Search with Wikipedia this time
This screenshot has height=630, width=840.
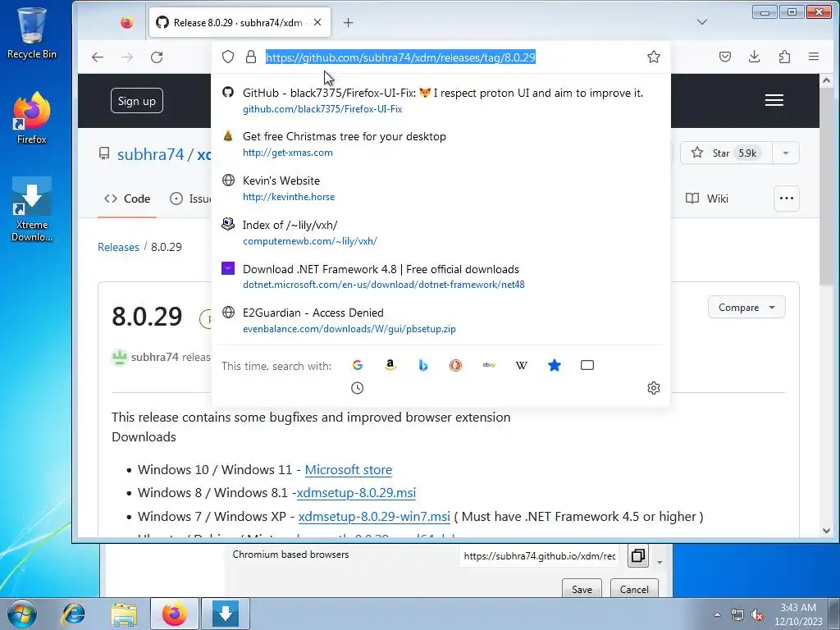tap(521, 365)
